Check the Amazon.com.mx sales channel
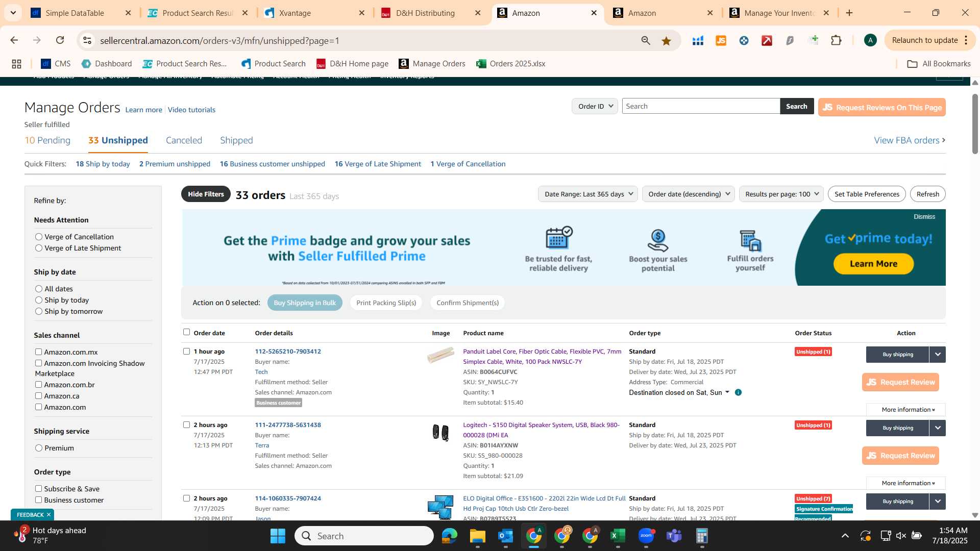The height and width of the screenshot is (551, 980). coord(38,352)
